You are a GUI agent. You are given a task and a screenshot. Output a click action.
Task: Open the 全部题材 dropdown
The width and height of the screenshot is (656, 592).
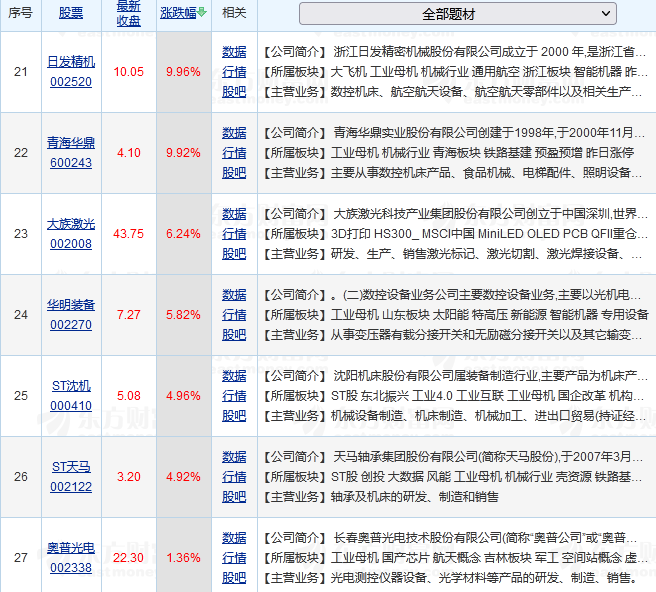point(457,14)
